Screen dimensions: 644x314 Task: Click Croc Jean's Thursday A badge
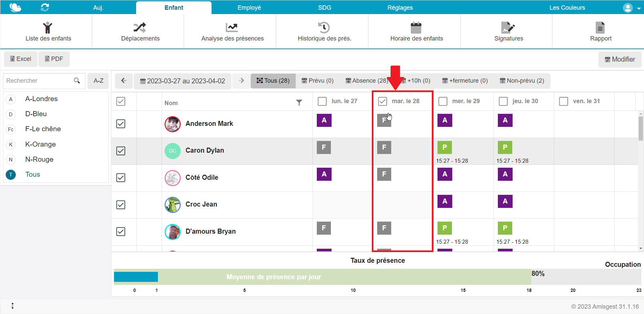click(x=505, y=201)
